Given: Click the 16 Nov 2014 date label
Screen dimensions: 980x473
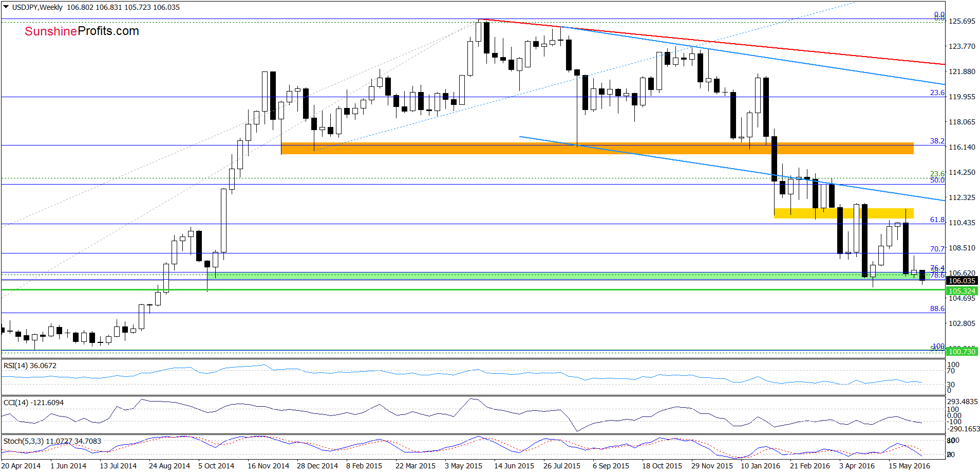Looking at the screenshot, I should [268, 466].
